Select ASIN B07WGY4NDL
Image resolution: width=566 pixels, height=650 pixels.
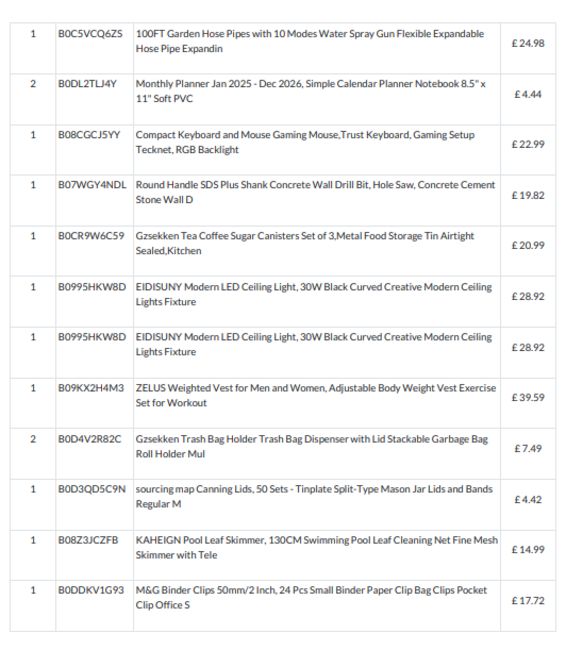[x=92, y=185]
